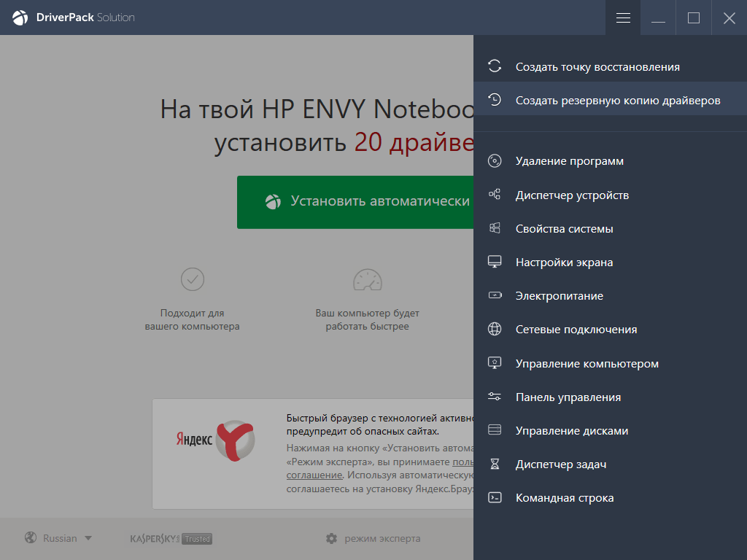This screenshot has width=747, height=560.
Task: Click the Windows icon for Свойства системы
Action: 495,228
